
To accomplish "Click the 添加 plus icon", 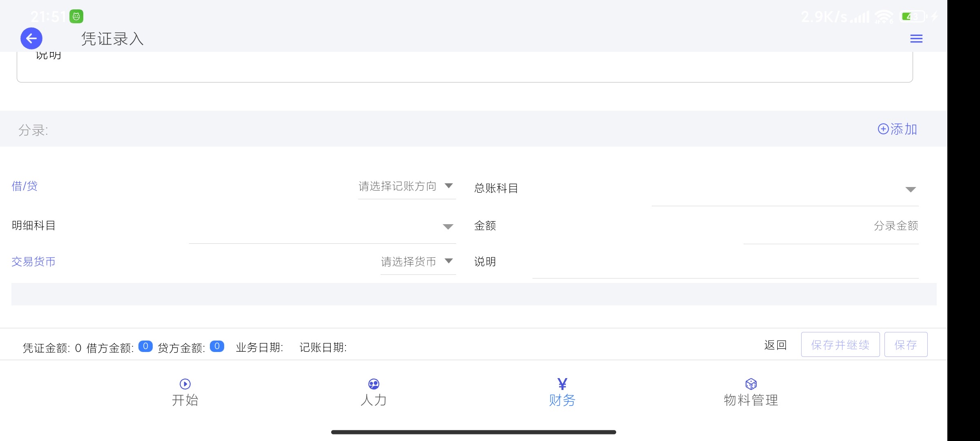I will tap(883, 129).
